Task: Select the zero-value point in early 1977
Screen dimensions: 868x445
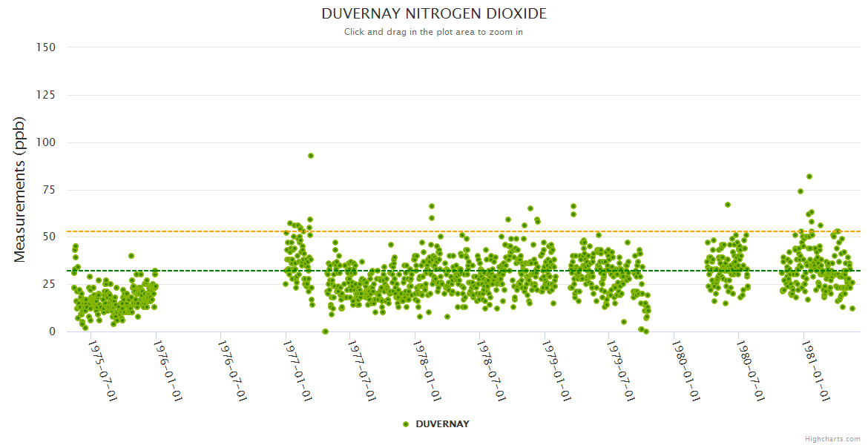Action: point(325,332)
